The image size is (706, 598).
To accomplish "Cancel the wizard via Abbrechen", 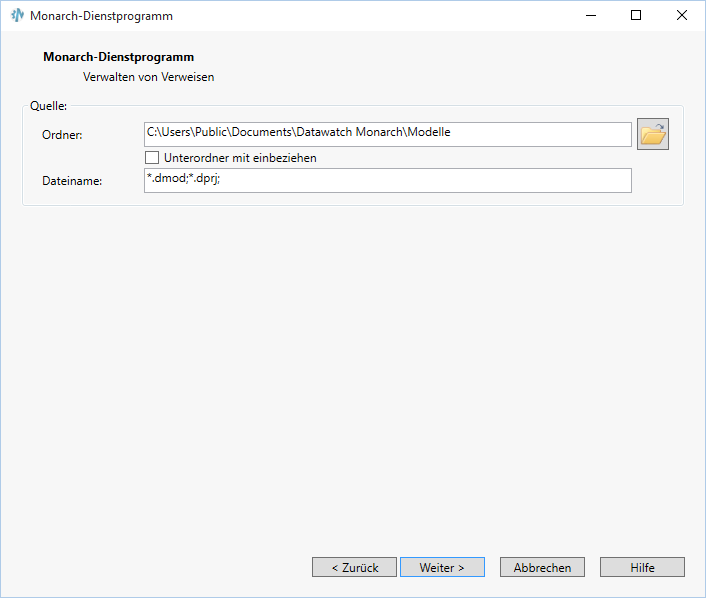I will [542, 567].
